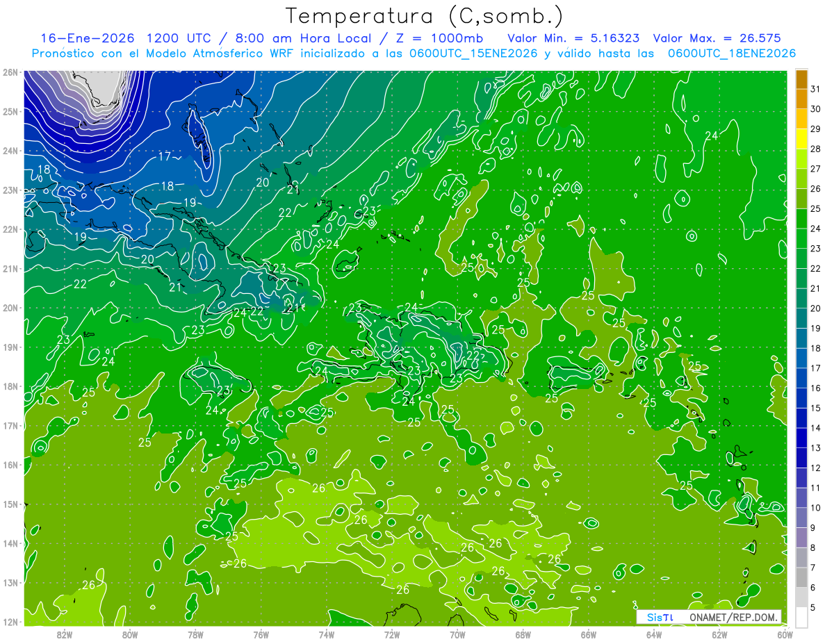
Task: Click the "31" value on the color scale
Action: (816, 89)
